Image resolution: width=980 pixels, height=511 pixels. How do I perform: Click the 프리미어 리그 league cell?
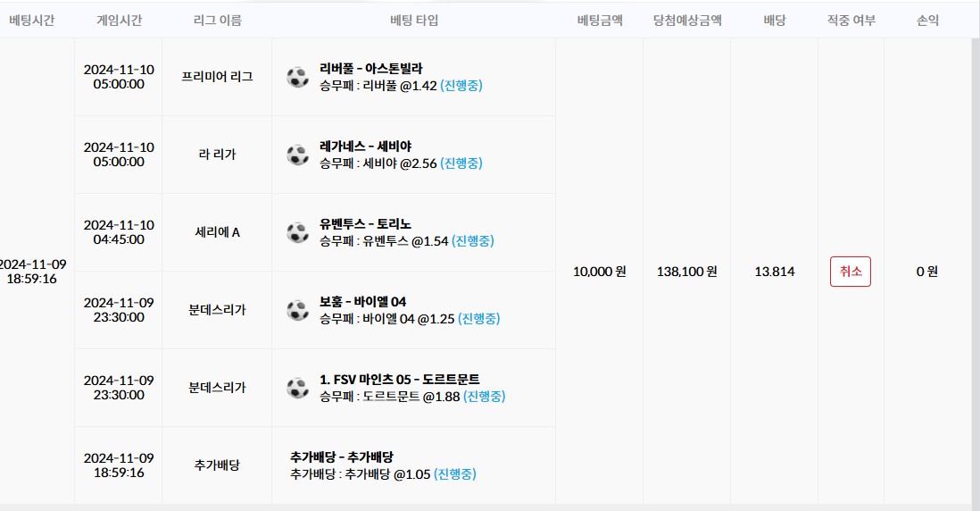click(217, 77)
